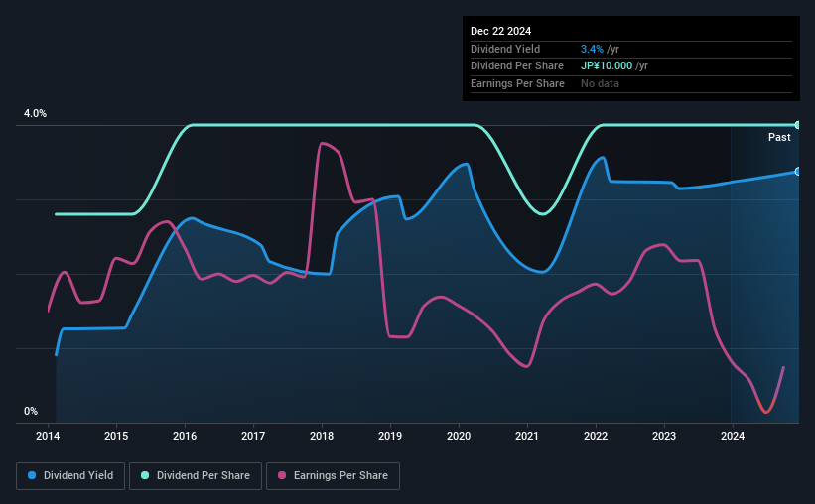Click the 2014 x-axis label

pos(48,436)
